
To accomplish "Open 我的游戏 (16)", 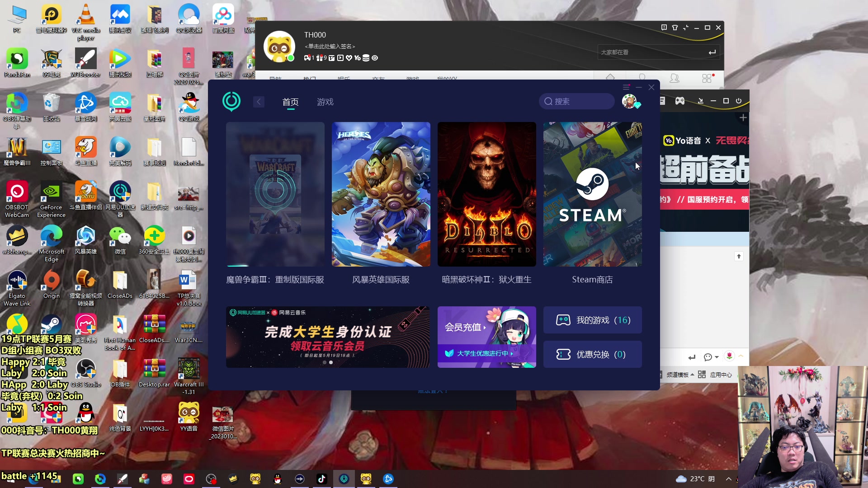I will [592, 320].
